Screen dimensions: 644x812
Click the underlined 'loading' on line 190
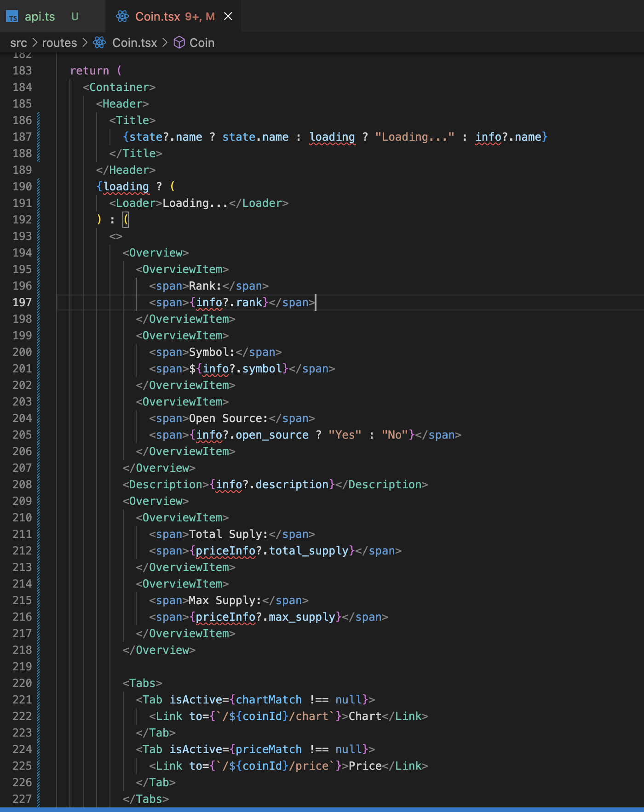tap(126, 187)
